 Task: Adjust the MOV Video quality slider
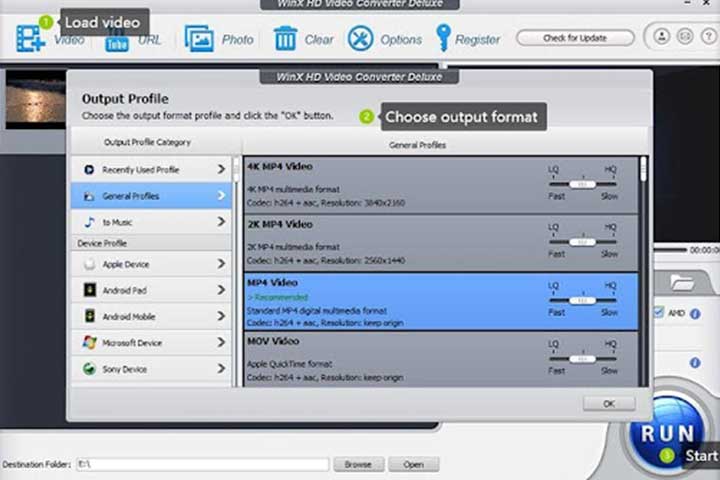(x=582, y=359)
